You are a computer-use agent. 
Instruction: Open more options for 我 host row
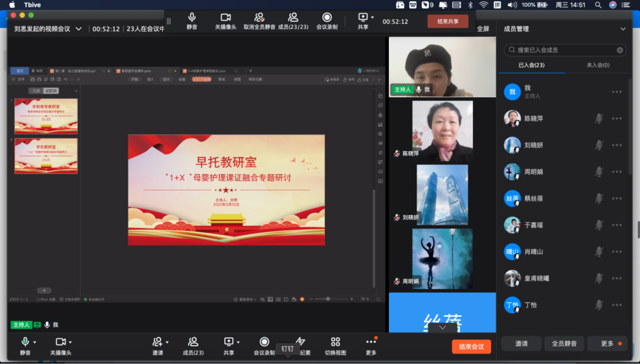[x=617, y=92]
